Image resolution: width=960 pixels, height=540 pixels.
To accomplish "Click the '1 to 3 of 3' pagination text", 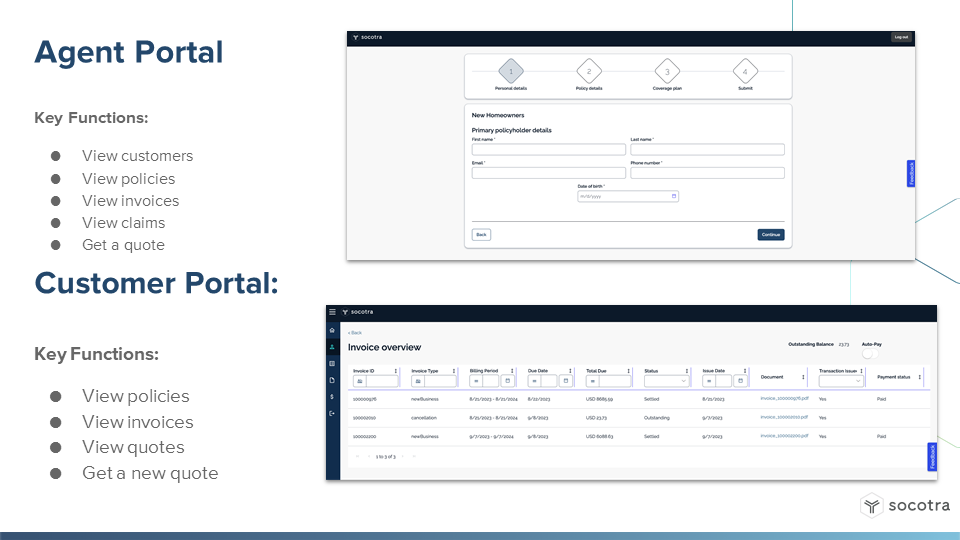I will (x=386, y=457).
